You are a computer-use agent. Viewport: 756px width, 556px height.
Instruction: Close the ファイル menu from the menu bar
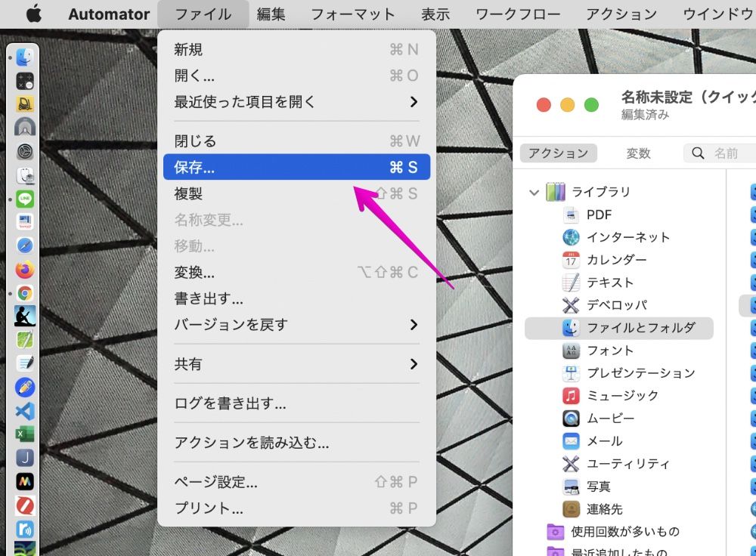tap(203, 14)
